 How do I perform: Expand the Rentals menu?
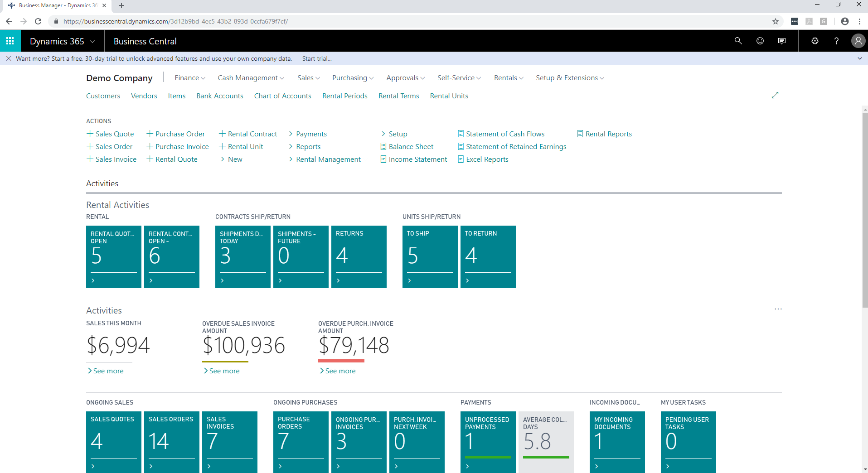pyautogui.click(x=509, y=78)
